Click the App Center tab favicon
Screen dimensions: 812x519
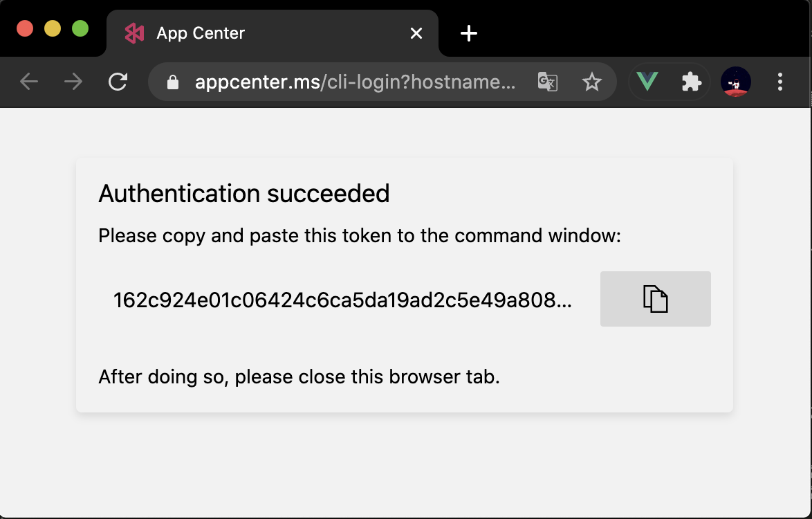[134, 33]
